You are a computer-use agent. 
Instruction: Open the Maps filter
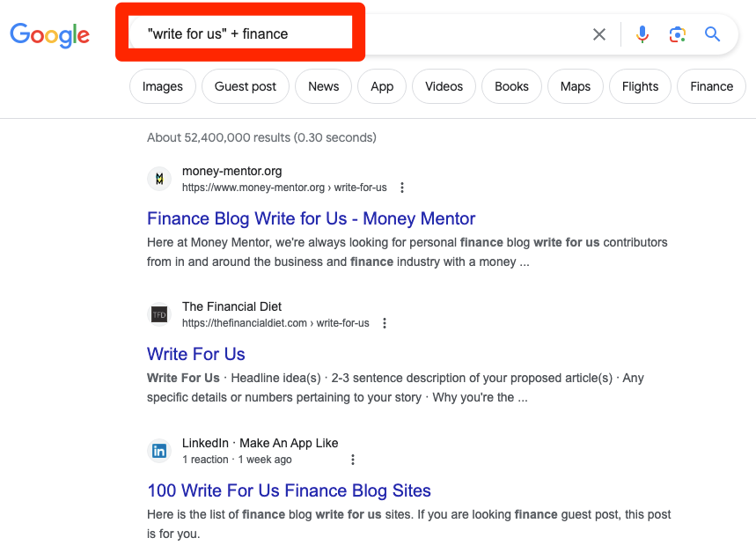(576, 86)
